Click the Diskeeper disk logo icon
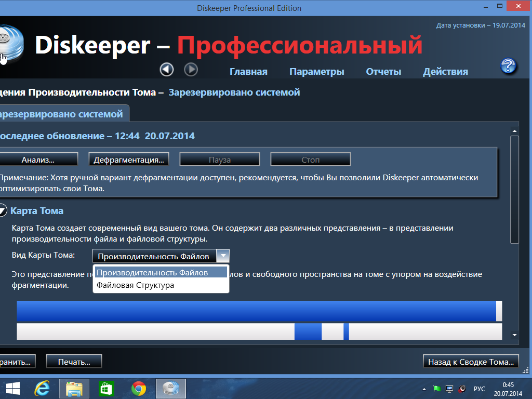This screenshot has height=399, width=532. click(12, 44)
